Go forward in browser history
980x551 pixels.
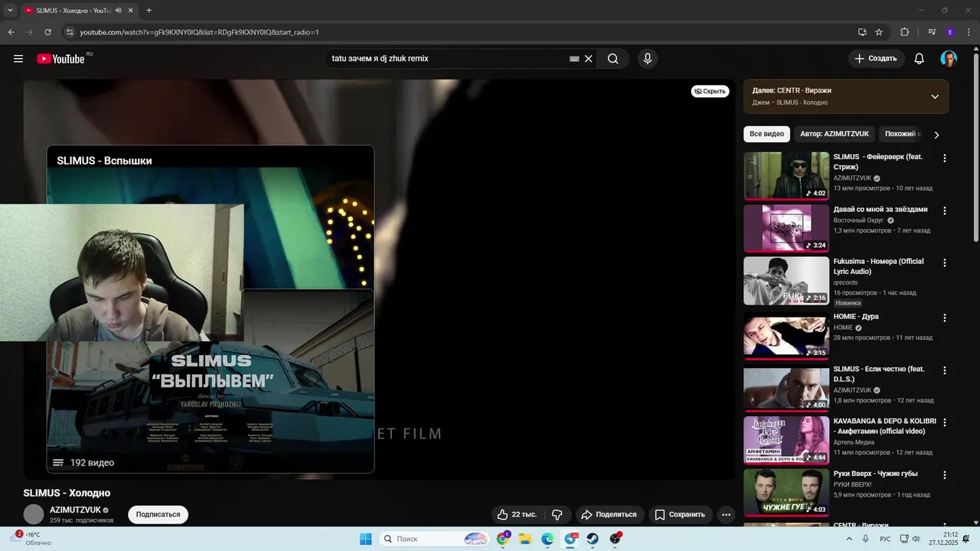point(29,32)
